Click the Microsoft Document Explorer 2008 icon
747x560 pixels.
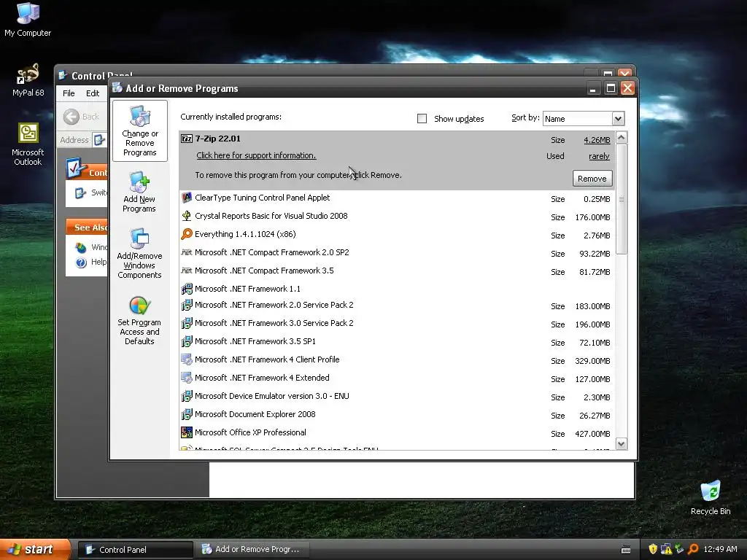coord(187,414)
